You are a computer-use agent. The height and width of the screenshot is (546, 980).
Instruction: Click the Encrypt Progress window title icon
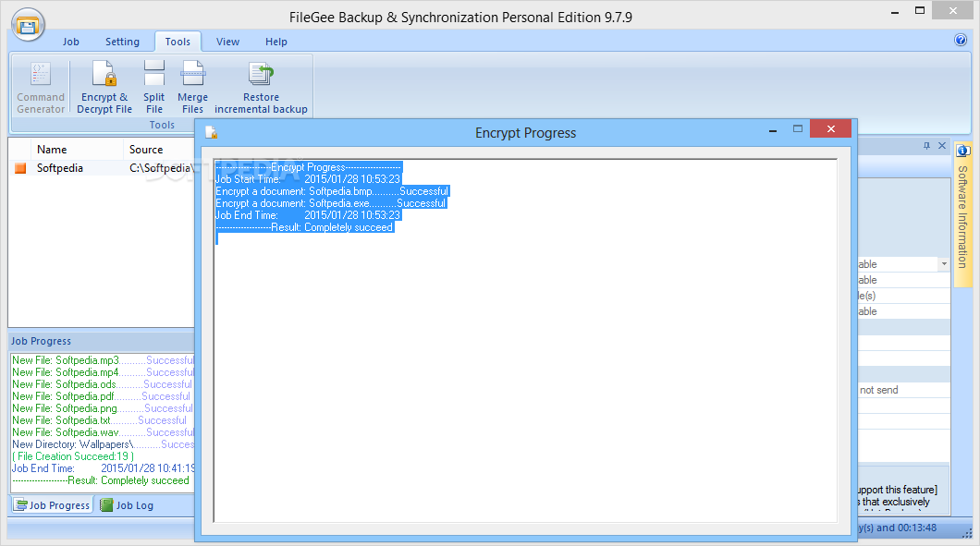[211, 132]
